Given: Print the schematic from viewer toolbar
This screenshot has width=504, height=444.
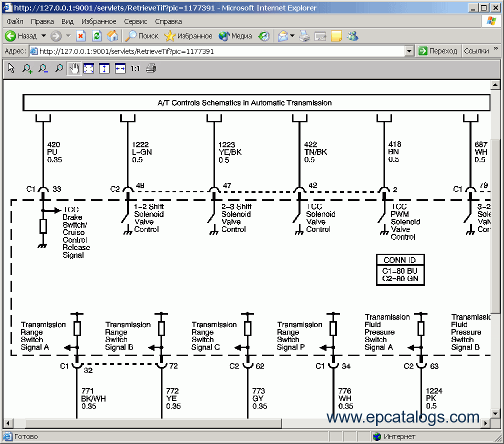Looking at the screenshot, I should coord(151,69).
